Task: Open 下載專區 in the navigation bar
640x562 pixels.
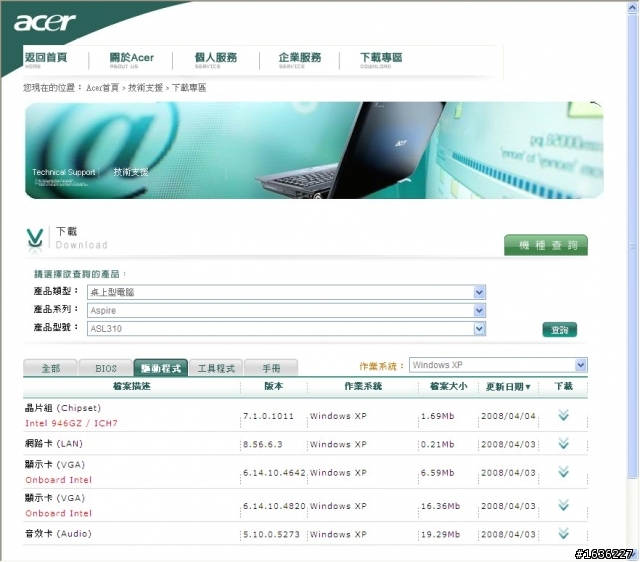Action: [x=381, y=60]
